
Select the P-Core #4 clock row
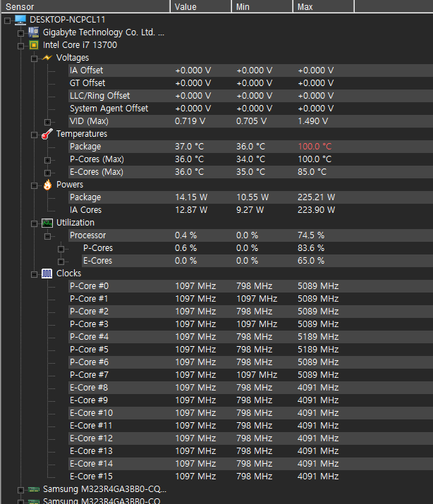[x=250, y=337]
